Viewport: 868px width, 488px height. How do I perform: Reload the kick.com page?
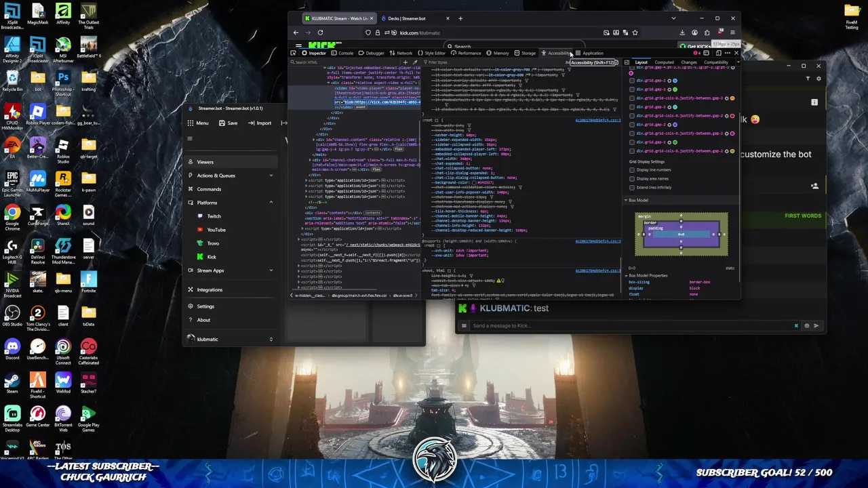[x=320, y=33]
